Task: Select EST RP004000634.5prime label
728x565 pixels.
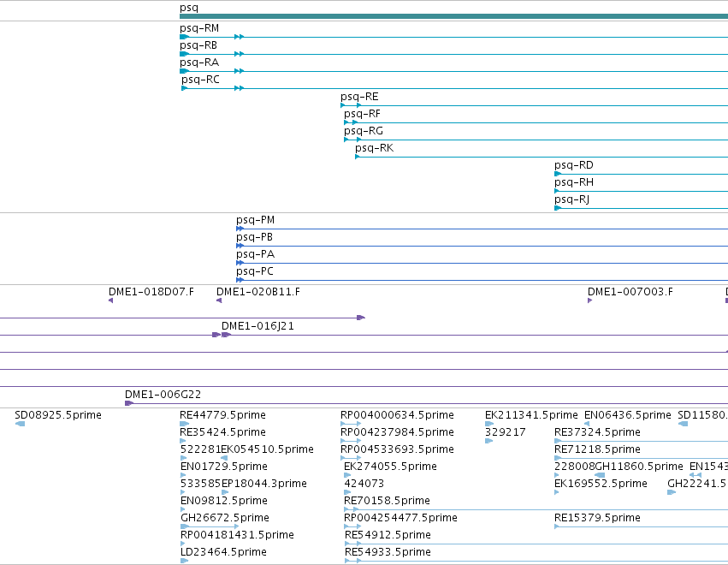Action: tap(397, 415)
